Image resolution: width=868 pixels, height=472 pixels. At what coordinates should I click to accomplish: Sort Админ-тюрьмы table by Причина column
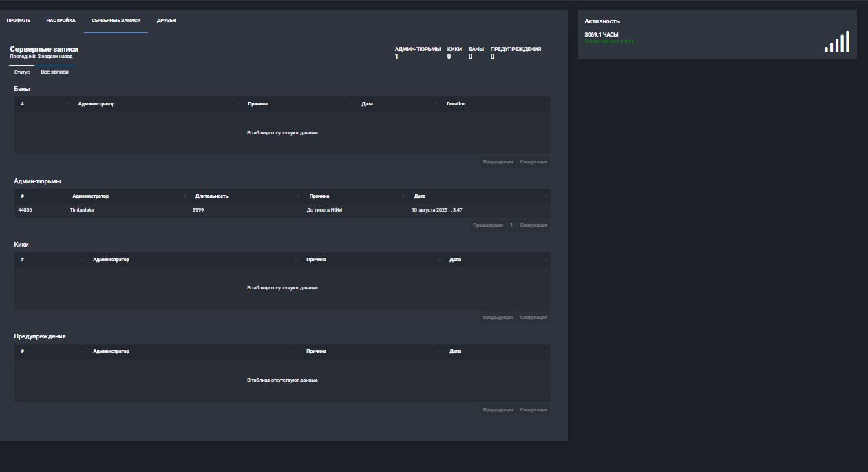pos(354,196)
